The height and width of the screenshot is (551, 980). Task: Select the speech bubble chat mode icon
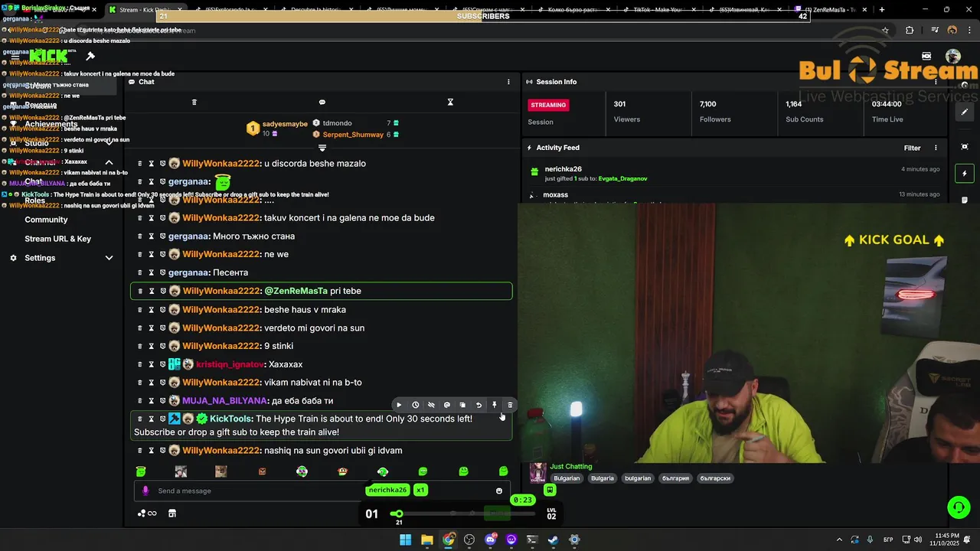click(x=322, y=103)
